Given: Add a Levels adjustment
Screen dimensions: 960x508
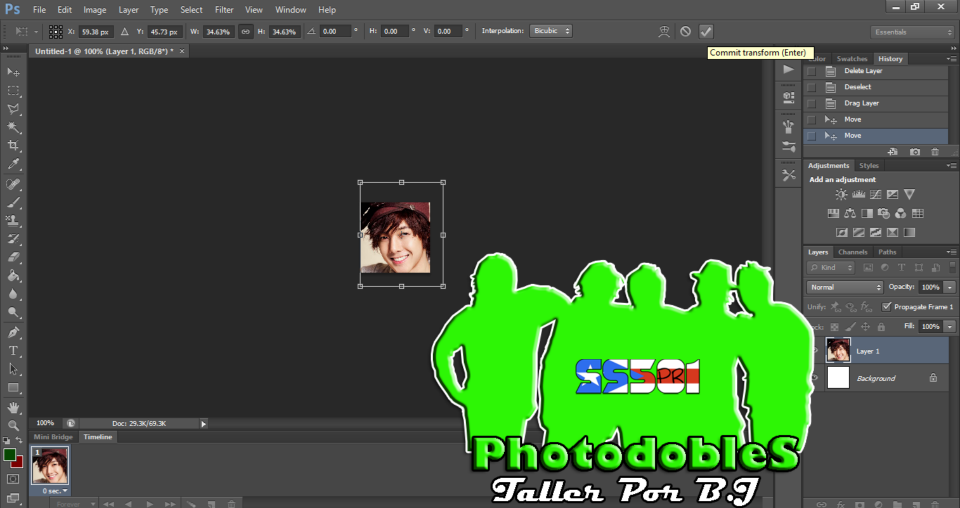Looking at the screenshot, I should pyautogui.click(x=858, y=195).
